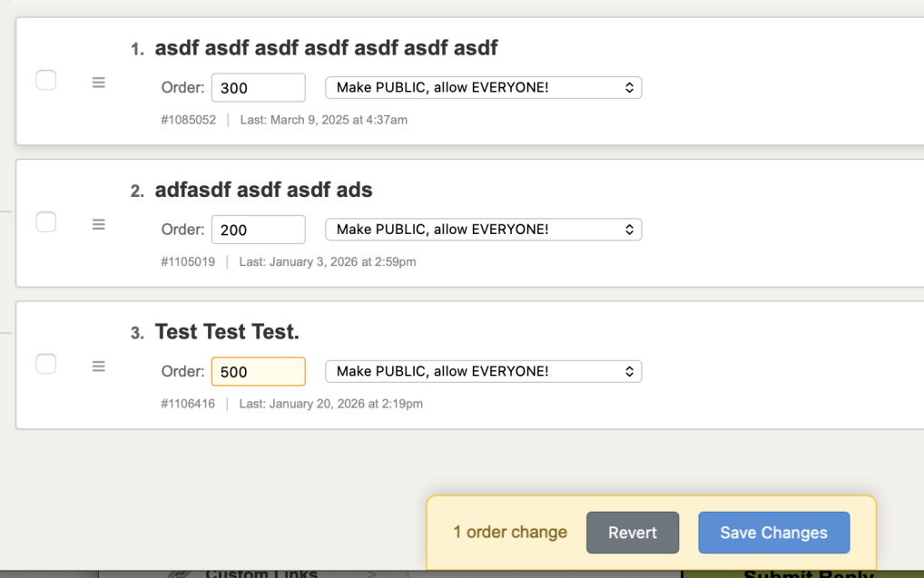Click Order field containing 300

258,88
